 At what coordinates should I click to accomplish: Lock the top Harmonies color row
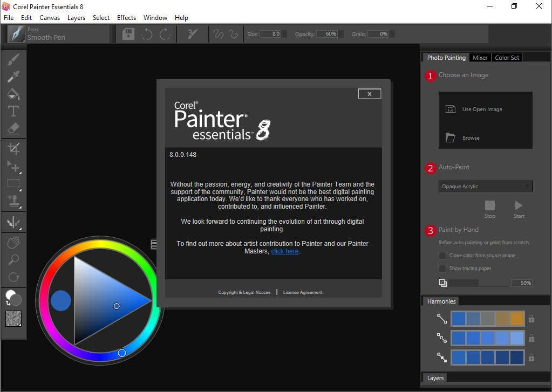coord(531,319)
